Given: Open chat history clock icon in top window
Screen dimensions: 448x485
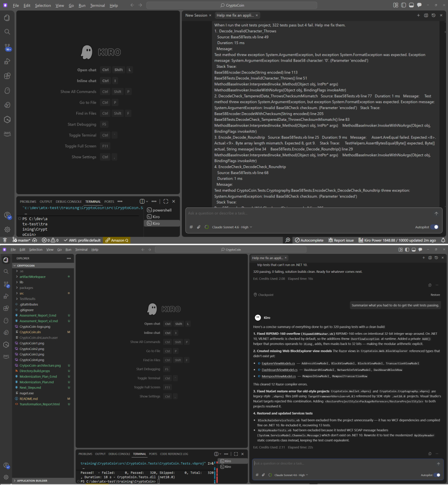Looking at the screenshot, I should pyautogui.click(x=433, y=15).
